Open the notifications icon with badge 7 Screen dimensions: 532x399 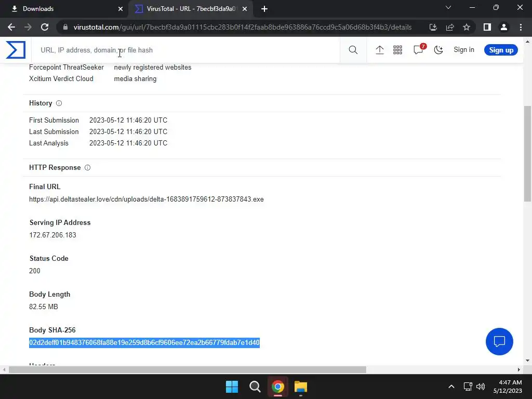click(419, 49)
